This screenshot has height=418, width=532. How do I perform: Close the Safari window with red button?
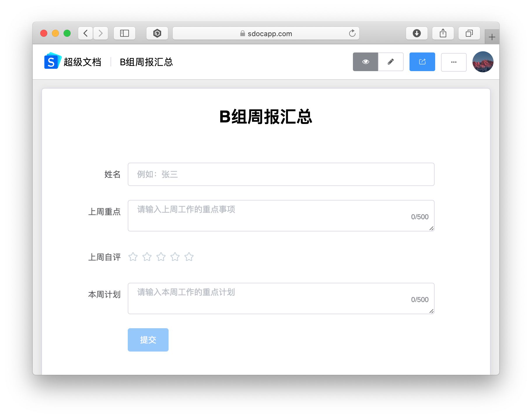point(44,33)
